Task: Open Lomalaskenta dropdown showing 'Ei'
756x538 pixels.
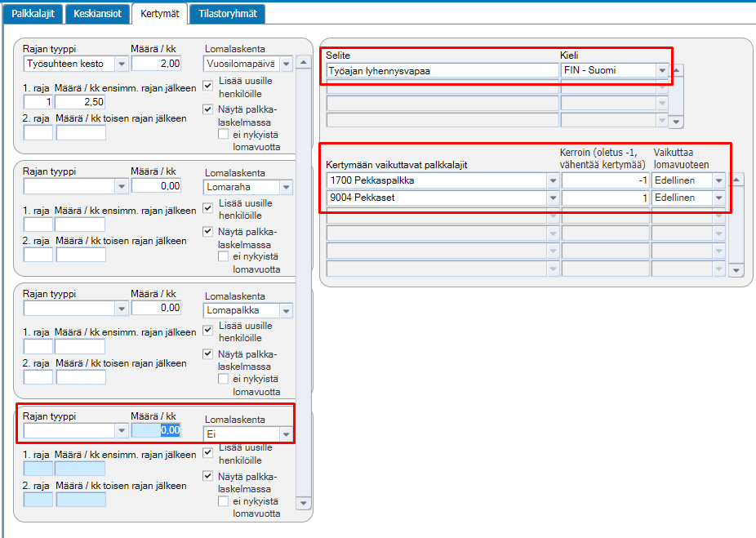Action: (287, 434)
